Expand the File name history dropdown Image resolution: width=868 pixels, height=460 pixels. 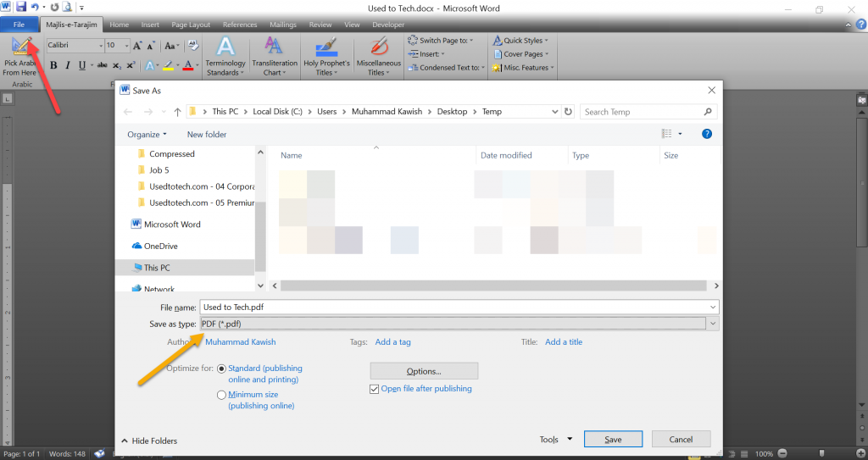[712, 308]
